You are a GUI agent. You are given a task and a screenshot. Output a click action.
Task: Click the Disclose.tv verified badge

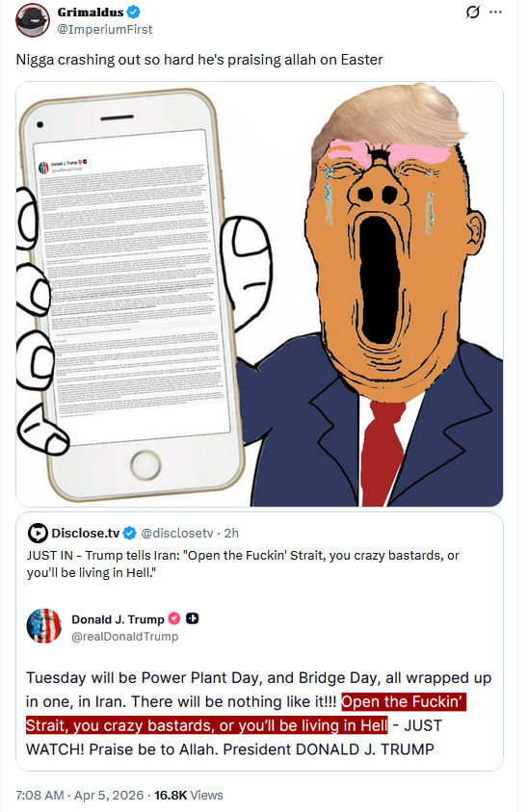click(x=130, y=533)
